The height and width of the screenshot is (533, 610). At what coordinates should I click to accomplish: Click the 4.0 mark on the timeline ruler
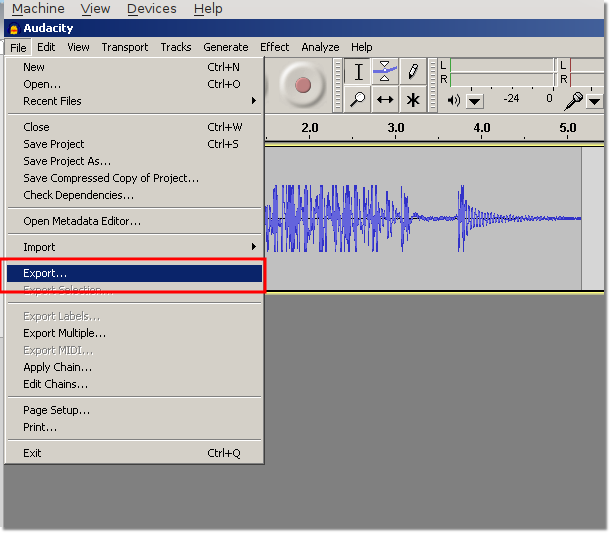(482, 128)
